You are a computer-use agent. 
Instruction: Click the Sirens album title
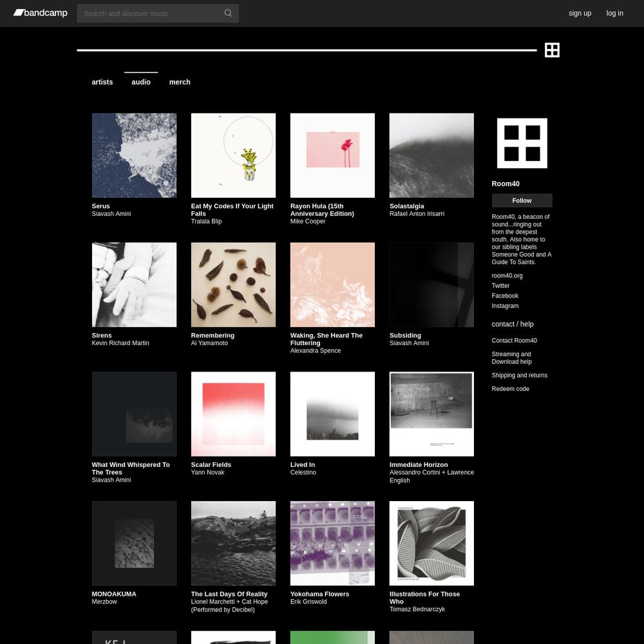click(102, 336)
